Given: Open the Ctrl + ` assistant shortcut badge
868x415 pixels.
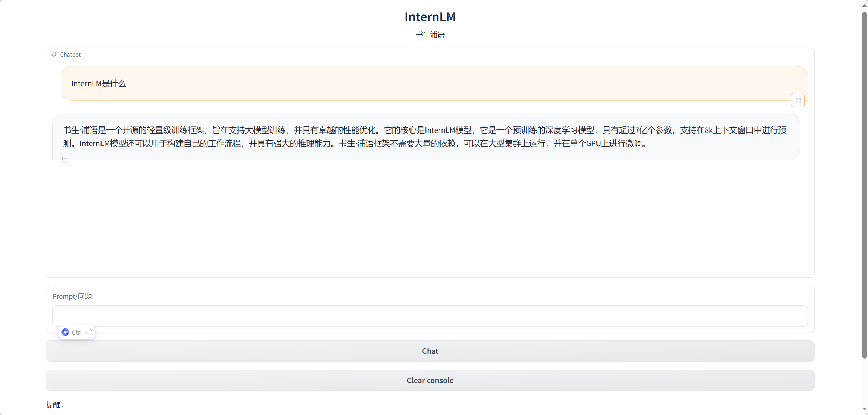Looking at the screenshot, I should click(77, 332).
